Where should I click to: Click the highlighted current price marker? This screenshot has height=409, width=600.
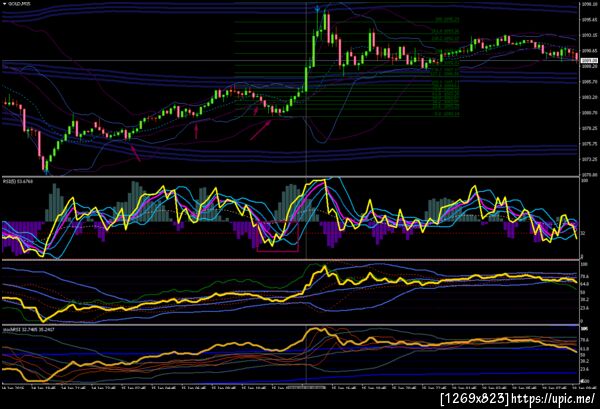click(x=590, y=60)
